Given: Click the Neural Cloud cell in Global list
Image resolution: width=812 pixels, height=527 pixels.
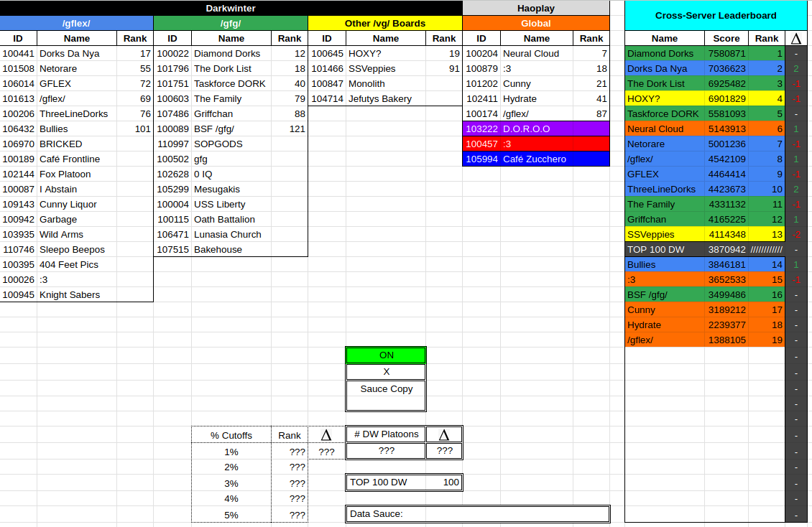Looking at the screenshot, I should (537, 54).
